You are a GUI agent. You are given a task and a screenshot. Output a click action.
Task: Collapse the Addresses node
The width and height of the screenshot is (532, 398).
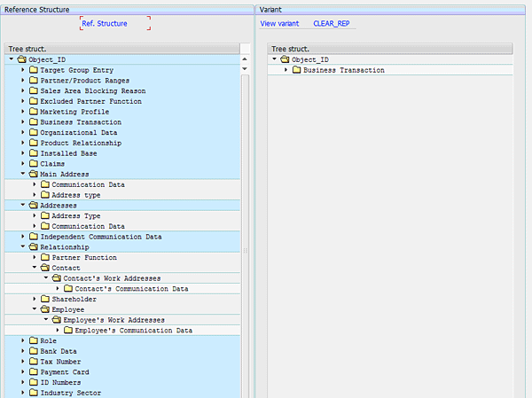coord(23,205)
